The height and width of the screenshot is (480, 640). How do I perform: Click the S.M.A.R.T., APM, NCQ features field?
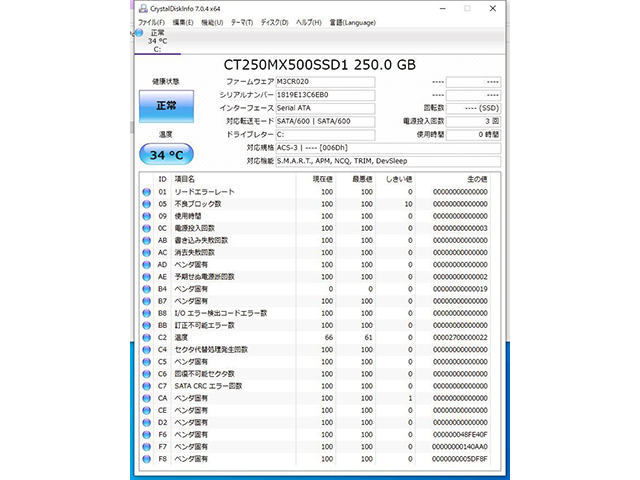click(x=388, y=161)
